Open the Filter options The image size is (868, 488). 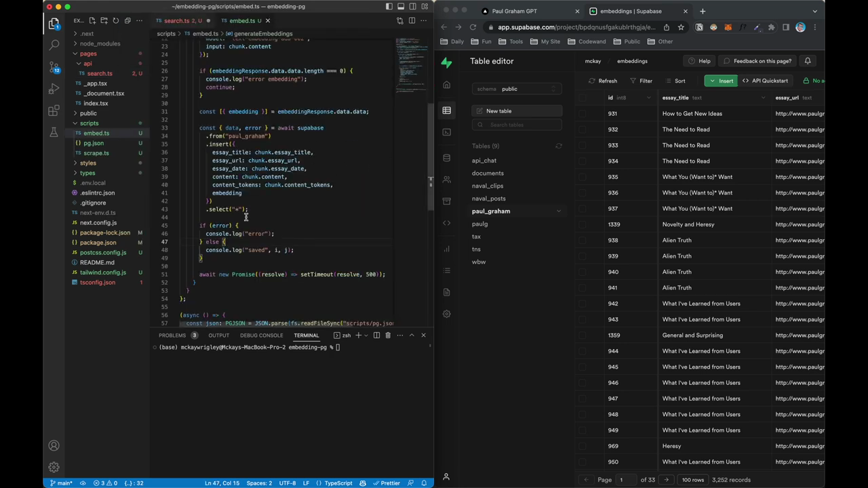click(640, 81)
